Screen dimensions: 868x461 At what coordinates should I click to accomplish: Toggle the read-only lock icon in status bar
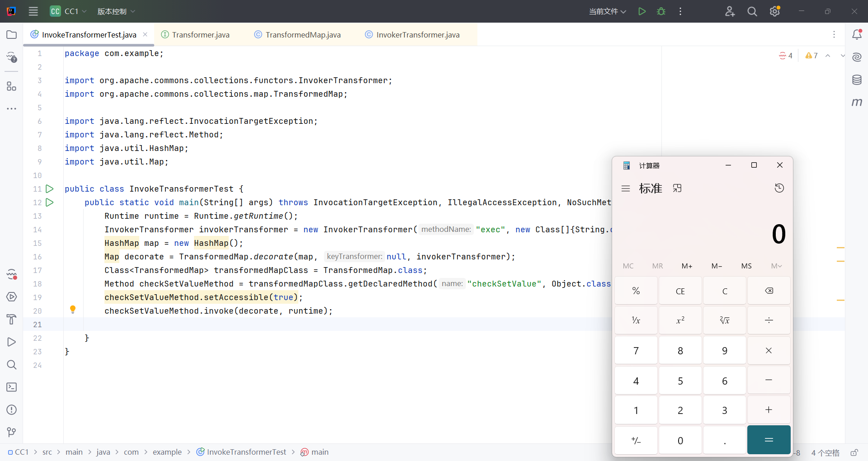pos(854,452)
